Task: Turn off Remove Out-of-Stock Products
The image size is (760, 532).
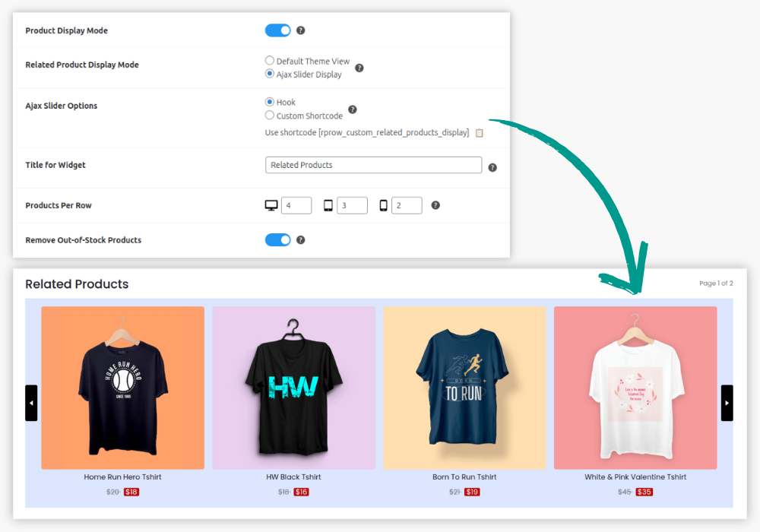Action: tap(277, 239)
